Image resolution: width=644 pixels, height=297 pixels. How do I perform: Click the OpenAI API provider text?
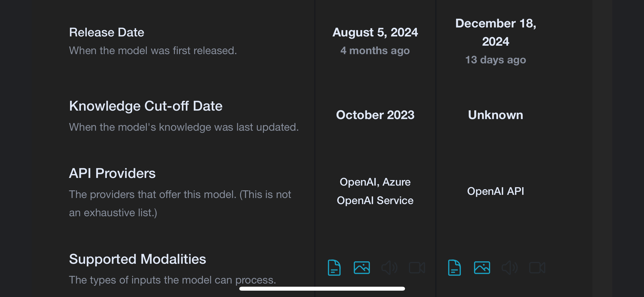[495, 191]
